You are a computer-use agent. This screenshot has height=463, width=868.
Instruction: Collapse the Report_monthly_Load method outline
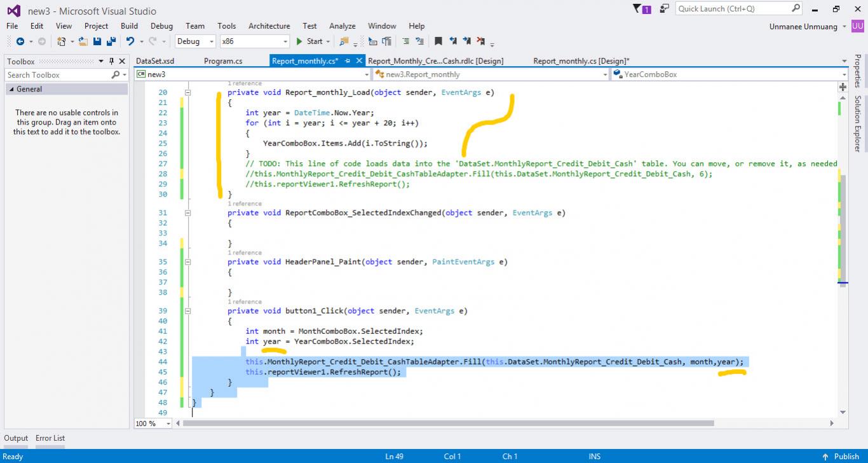pos(187,92)
